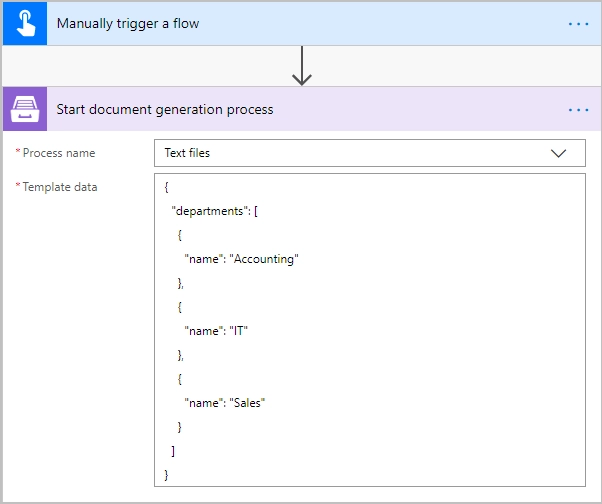Viewport: 602px width, 504px height.
Task: Click the "name": "Sales" line
Action: (225, 403)
